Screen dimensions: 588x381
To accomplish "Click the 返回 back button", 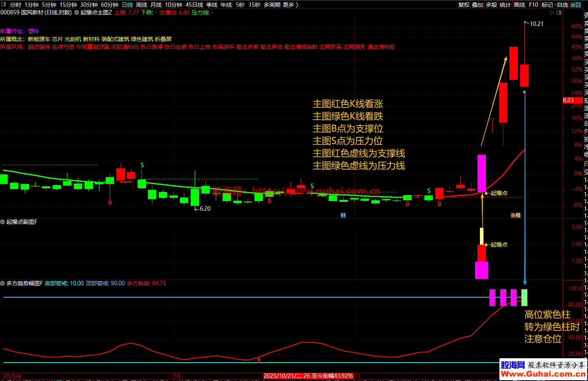I will (x=576, y=5).
